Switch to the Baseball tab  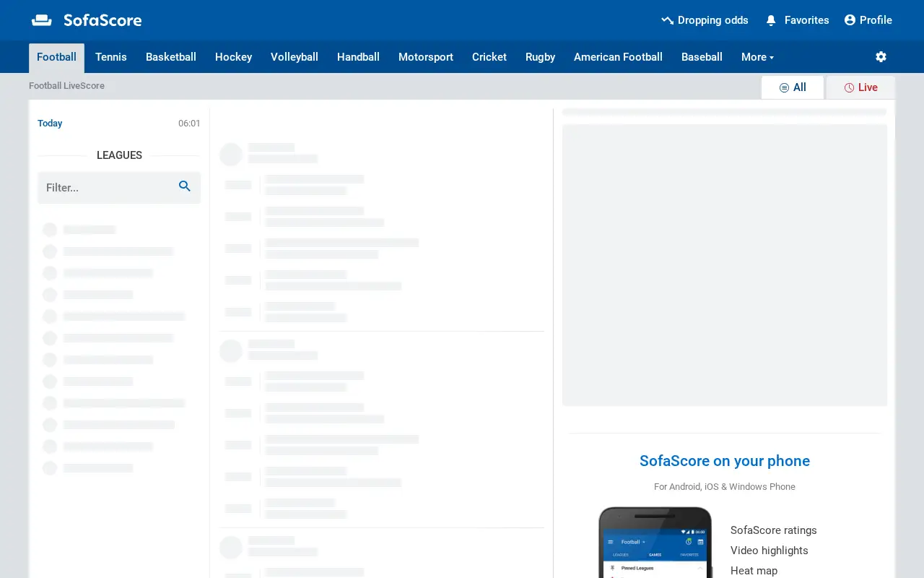pyautogui.click(x=702, y=57)
